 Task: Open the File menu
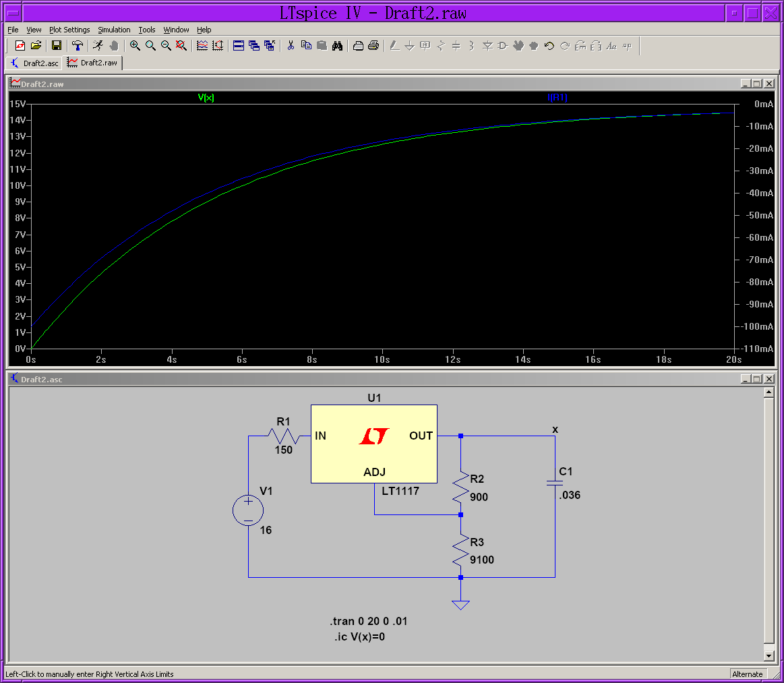pos(13,30)
